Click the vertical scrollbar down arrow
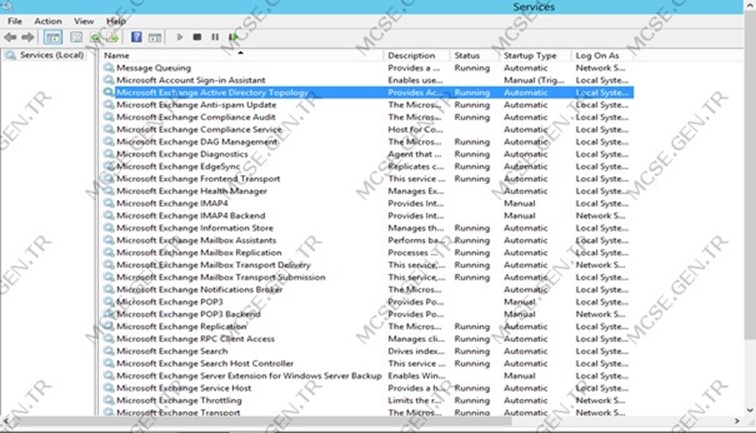The width and height of the screenshot is (756, 433). click(x=750, y=411)
